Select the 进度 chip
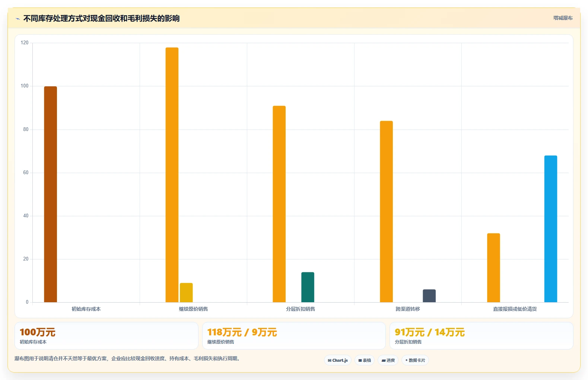This screenshot has height=380, width=588. [x=388, y=360]
